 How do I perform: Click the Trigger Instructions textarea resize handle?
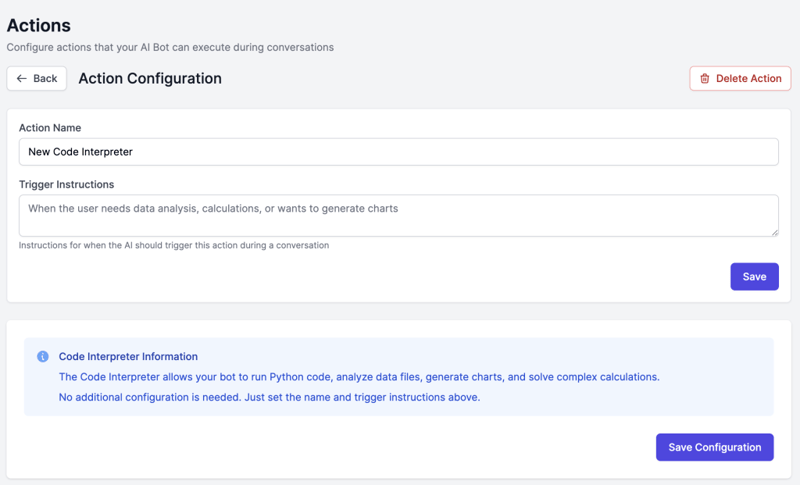[x=773, y=231]
